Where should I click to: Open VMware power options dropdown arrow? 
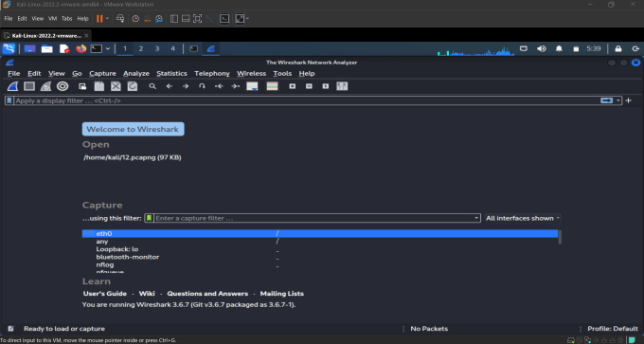108,19
